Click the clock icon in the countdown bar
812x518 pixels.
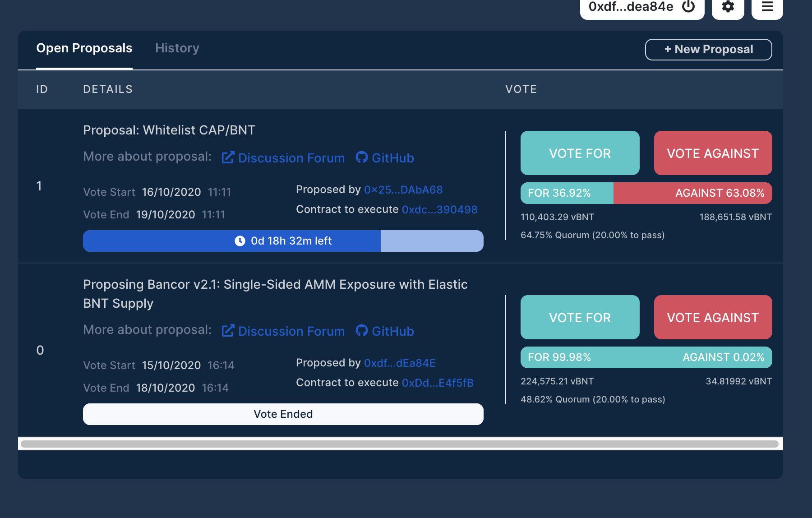240,240
